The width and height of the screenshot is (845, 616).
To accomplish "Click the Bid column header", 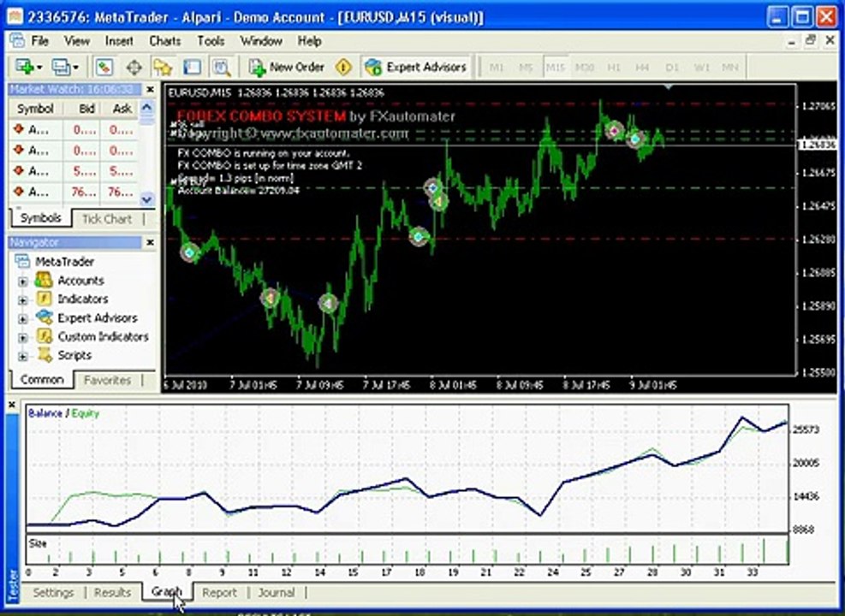I will (86, 109).
